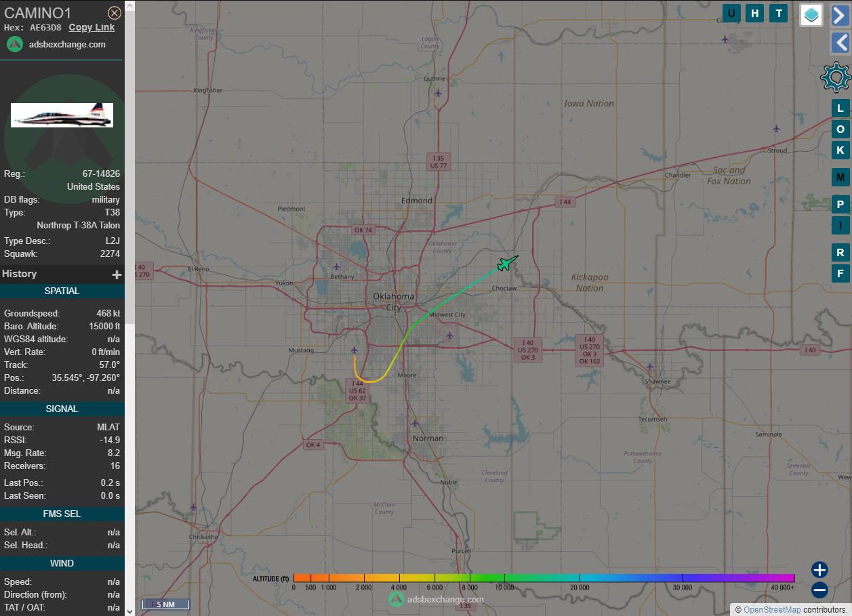Click the SIGNAL section header
This screenshot has height=616, width=852.
[62, 409]
